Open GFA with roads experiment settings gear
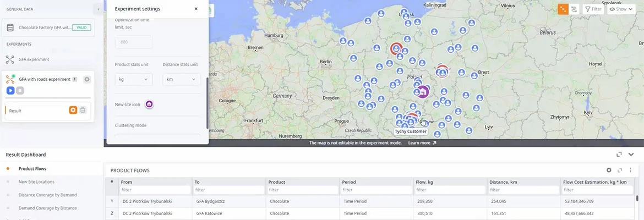This screenshot has height=220, width=644. tap(87, 79)
